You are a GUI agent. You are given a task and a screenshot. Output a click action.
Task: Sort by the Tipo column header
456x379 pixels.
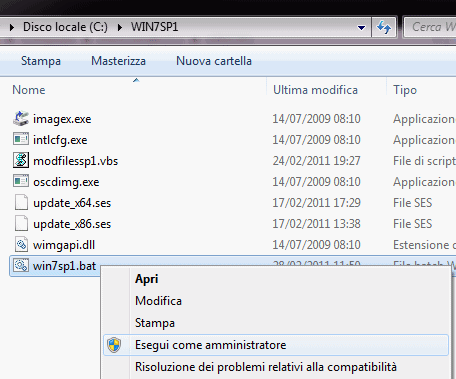(x=405, y=90)
